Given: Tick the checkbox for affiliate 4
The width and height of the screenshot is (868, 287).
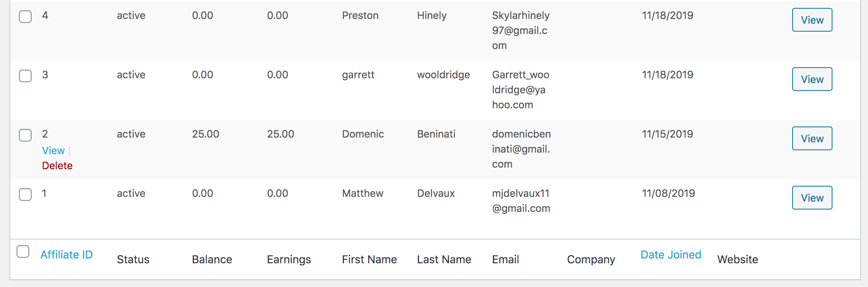Looking at the screenshot, I should tap(25, 17).
